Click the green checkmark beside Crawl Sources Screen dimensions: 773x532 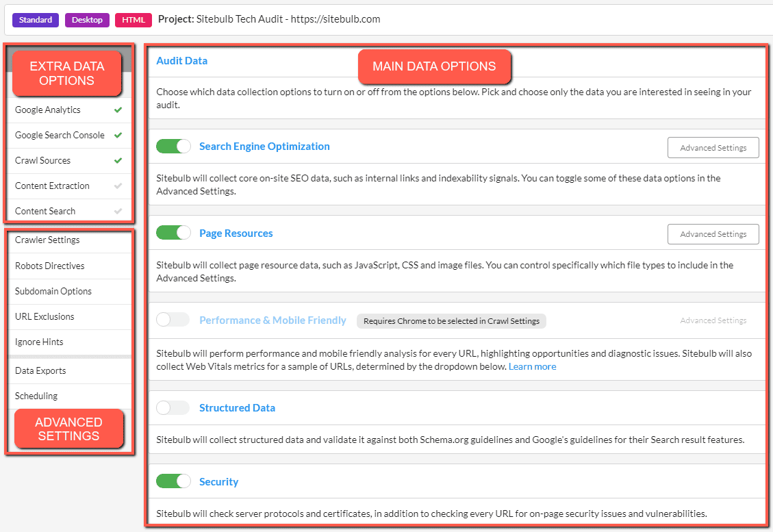[x=118, y=160]
